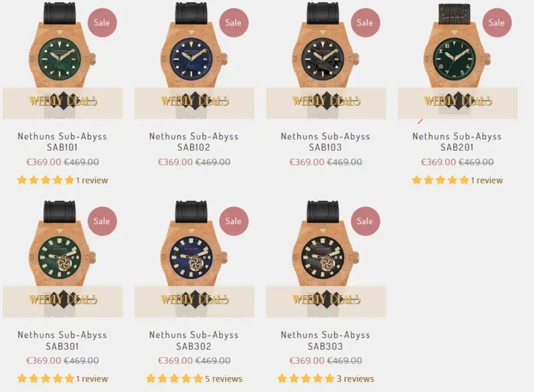
Task: Click the Sale badge on SAB101
Action: point(102,23)
